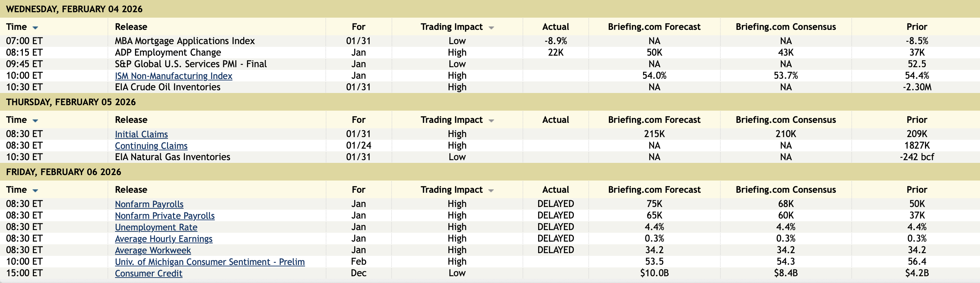Click the Thursday, February 05 2026 date header

pos(71,102)
